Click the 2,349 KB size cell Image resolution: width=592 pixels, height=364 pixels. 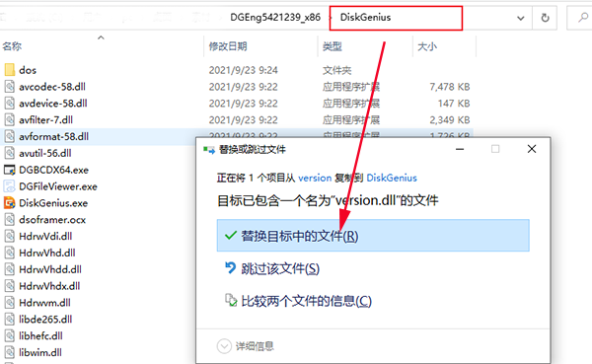[x=450, y=119]
